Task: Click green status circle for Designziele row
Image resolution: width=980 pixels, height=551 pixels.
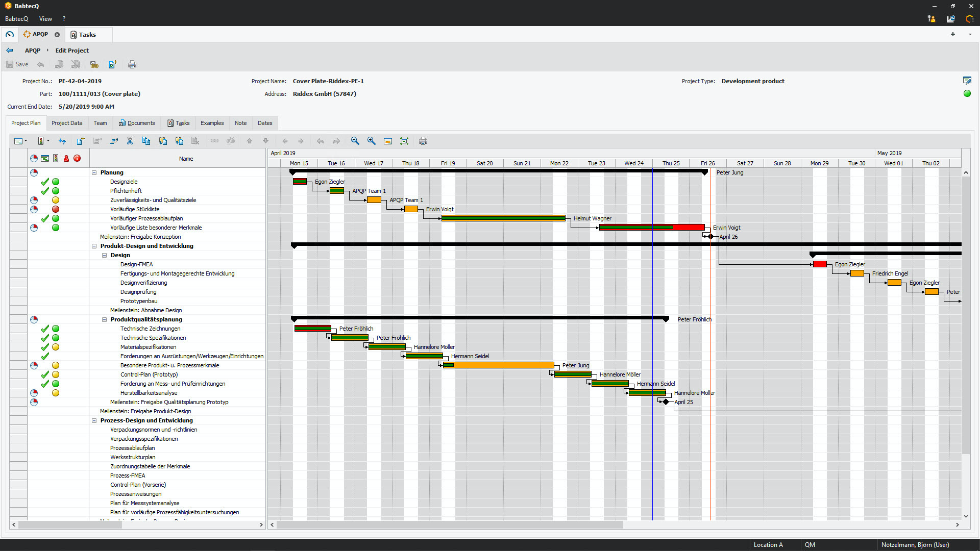Action: click(x=56, y=182)
